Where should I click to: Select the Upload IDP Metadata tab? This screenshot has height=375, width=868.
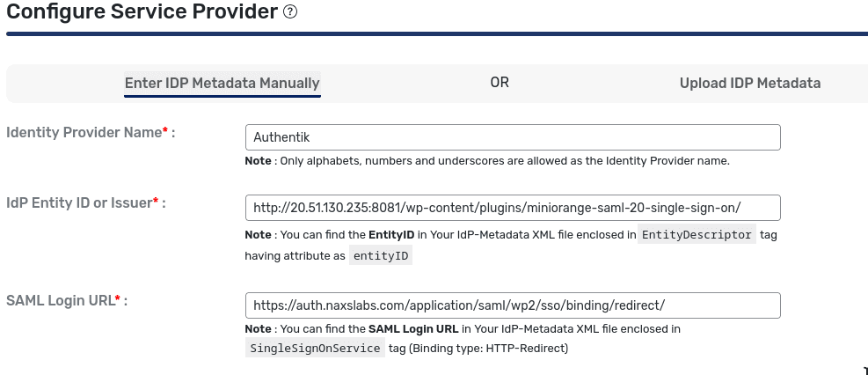(x=750, y=83)
